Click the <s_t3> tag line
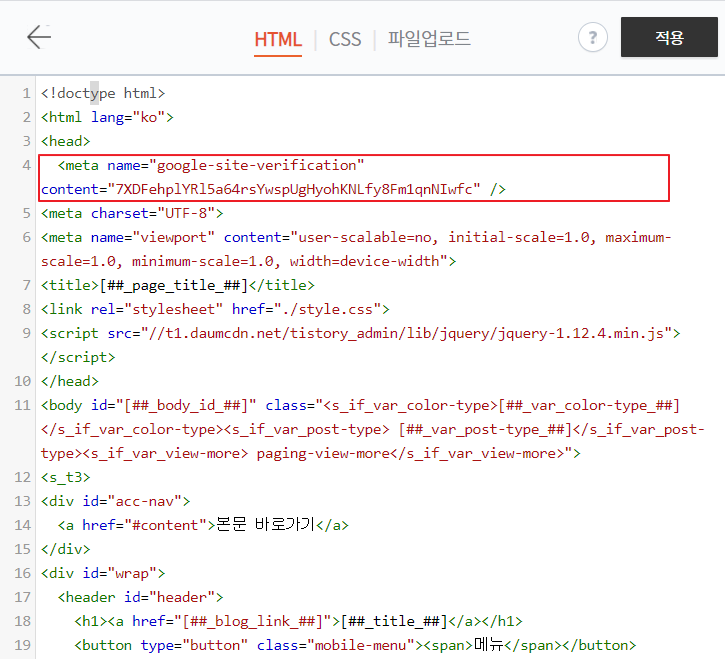 (x=65, y=477)
